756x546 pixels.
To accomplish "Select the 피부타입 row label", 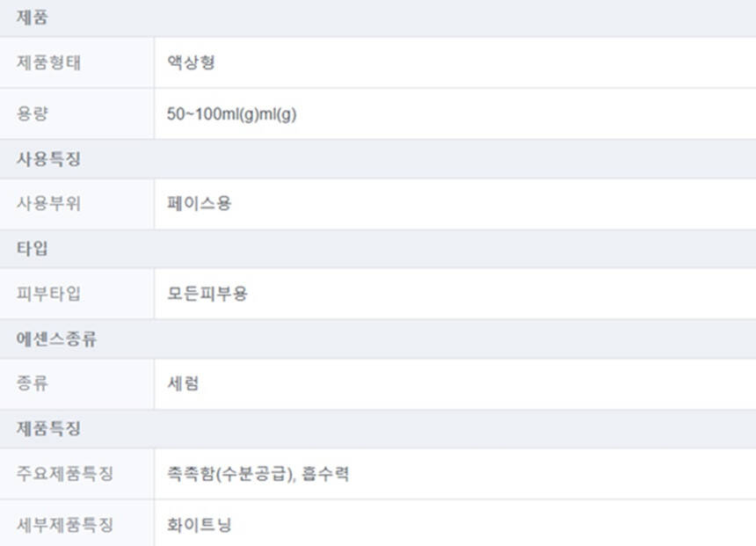I will point(48,294).
